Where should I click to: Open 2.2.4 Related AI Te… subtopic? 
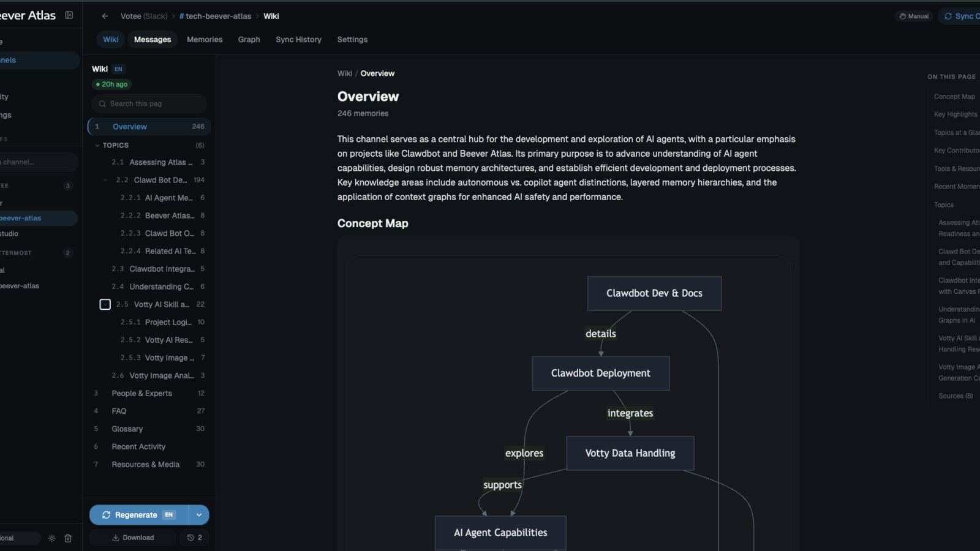pos(162,251)
